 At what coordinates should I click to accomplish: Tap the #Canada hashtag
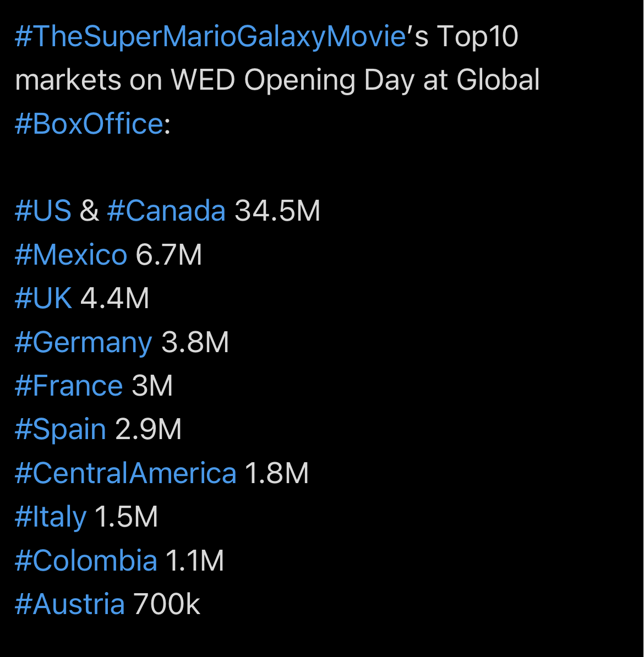(x=166, y=210)
